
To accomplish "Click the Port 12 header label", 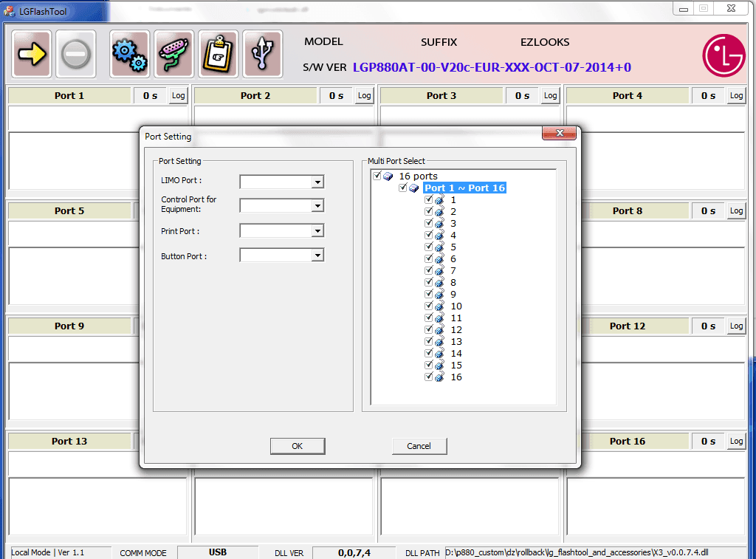I will pyautogui.click(x=628, y=326).
